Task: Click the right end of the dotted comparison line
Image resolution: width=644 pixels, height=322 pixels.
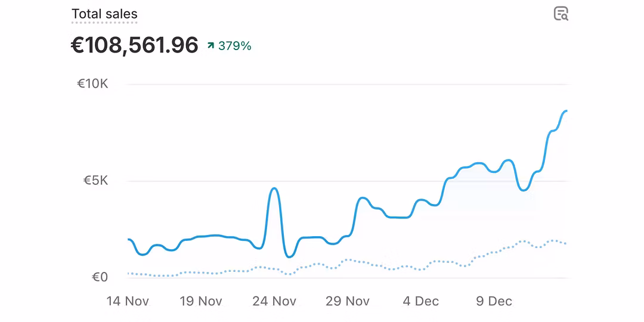Action: [565, 243]
